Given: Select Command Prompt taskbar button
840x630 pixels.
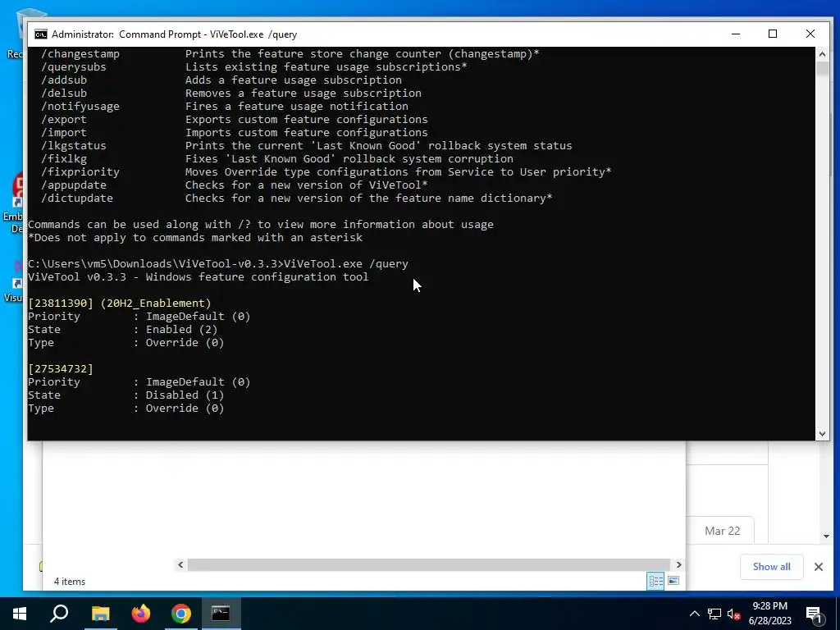Looking at the screenshot, I should click(221, 614).
